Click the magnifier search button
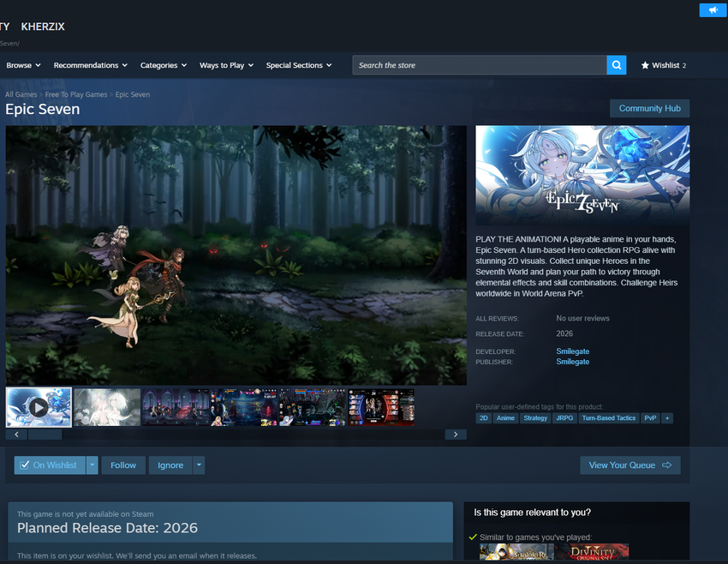 click(x=616, y=65)
